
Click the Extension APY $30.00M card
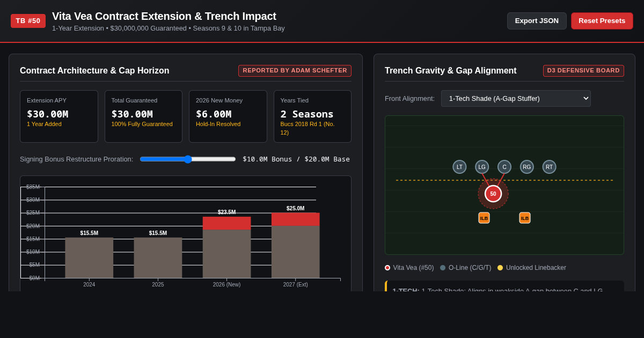tap(59, 116)
